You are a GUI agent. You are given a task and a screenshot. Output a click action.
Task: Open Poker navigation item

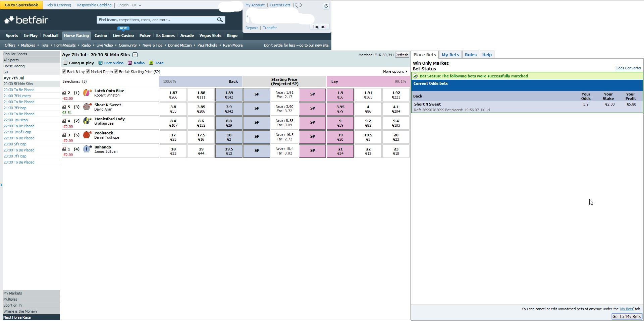(145, 36)
